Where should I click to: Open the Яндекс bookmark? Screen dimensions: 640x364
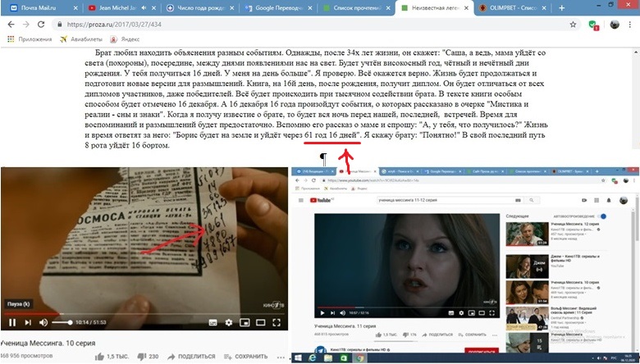click(126, 39)
